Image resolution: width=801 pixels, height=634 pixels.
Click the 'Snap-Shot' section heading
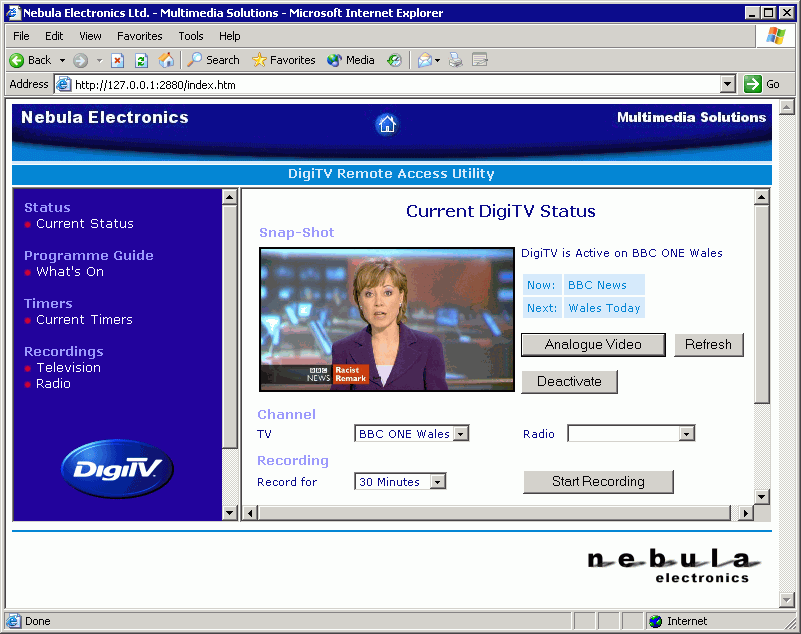tap(296, 233)
